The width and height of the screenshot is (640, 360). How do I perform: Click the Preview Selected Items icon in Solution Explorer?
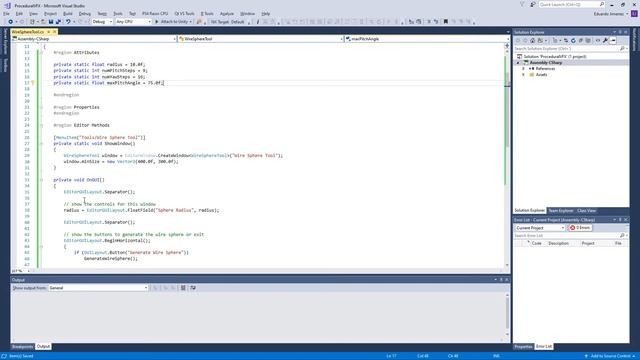pyautogui.click(x=613, y=40)
